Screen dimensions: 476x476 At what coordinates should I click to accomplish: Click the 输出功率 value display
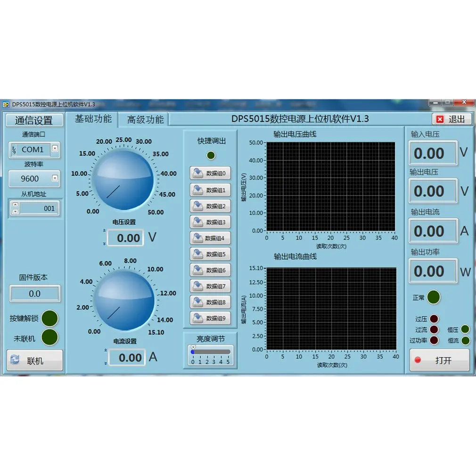pos(433,271)
